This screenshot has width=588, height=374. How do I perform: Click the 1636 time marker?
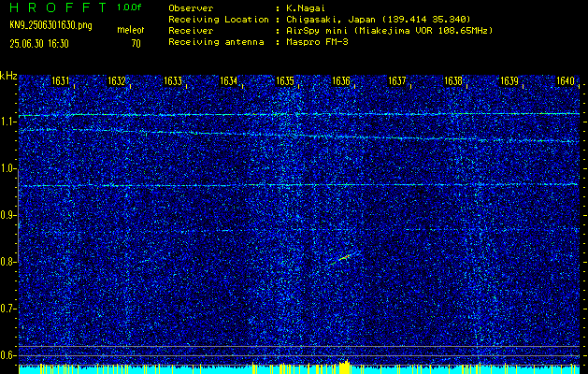pyautogui.click(x=341, y=81)
